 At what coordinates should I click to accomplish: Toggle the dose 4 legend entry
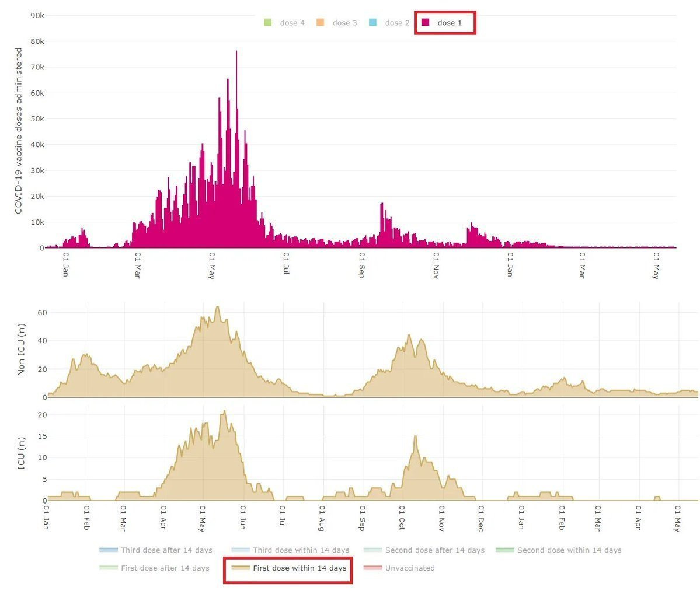click(x=284, y=23)
